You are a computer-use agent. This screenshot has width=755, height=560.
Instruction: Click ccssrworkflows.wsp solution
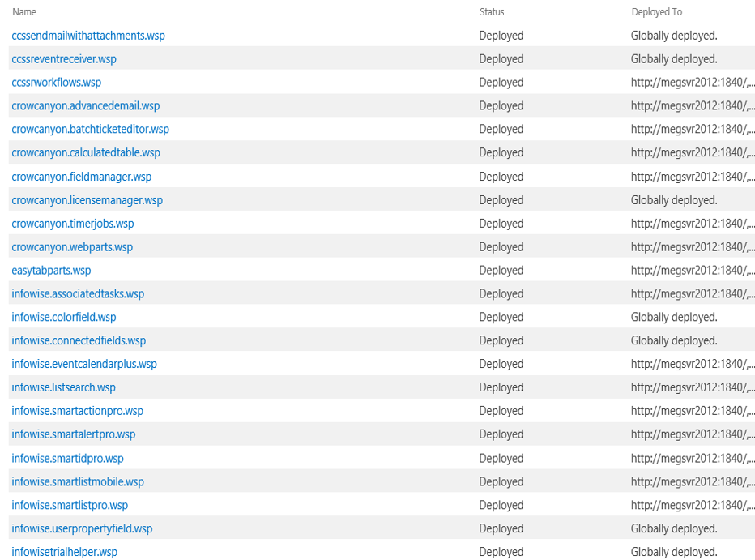tap(57, 83)
